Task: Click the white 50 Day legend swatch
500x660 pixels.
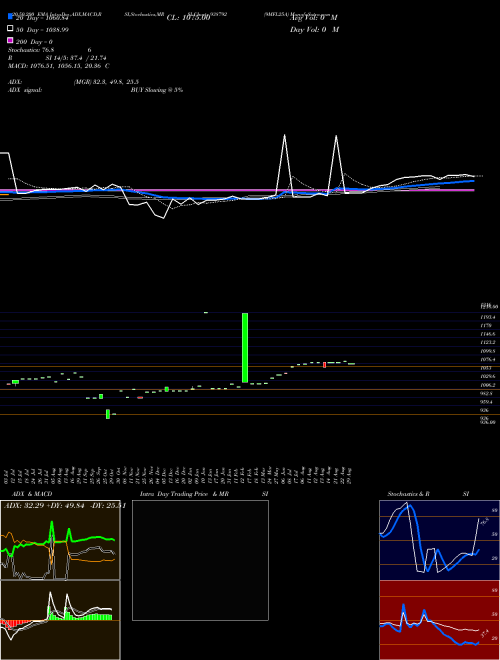Action: [10, 28]
